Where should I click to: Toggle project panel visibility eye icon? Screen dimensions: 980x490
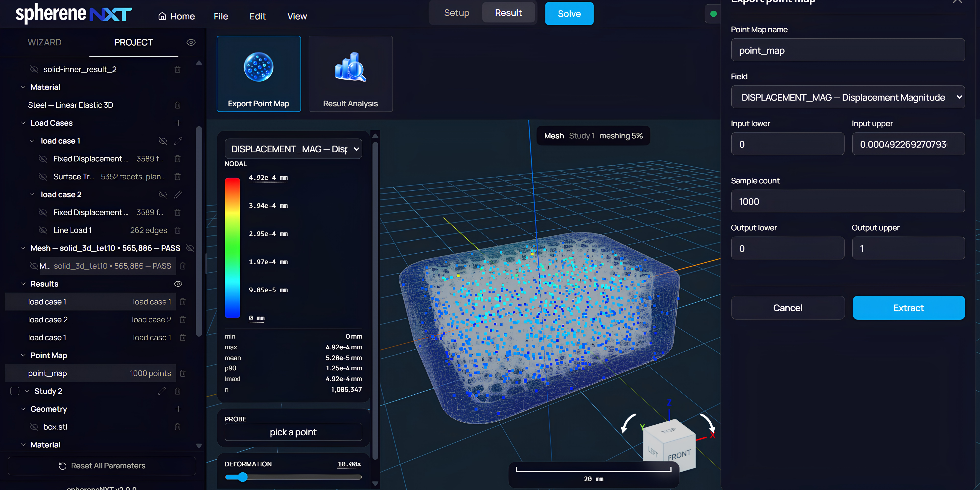point(191,42)
